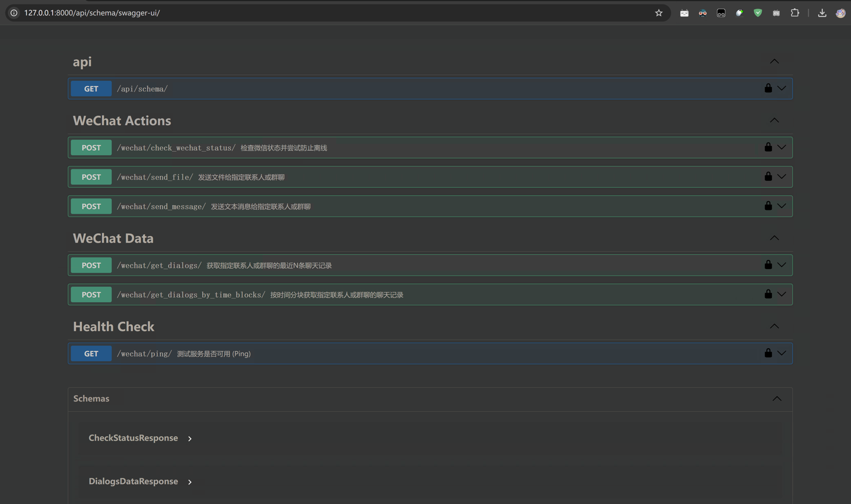View site information icon beside the URL
Viewport: 851px width, 504px height.
pyautogui.click(x=14, y=13)
